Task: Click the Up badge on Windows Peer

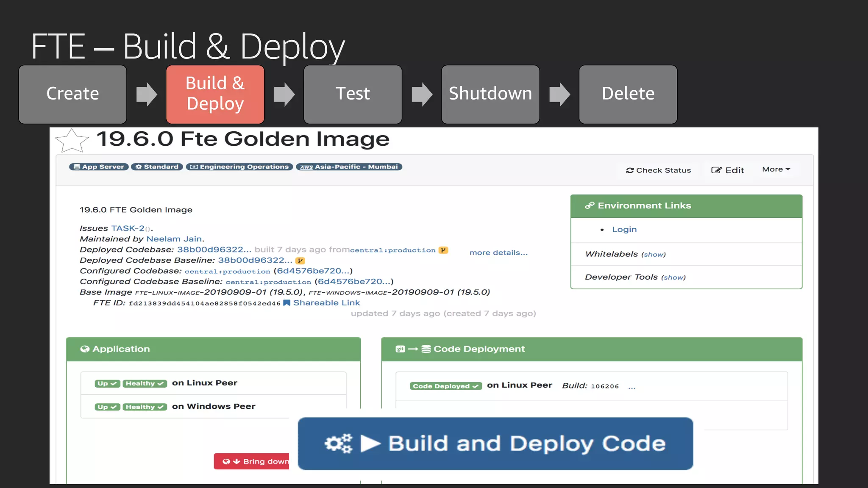Action: pos(107,407)
